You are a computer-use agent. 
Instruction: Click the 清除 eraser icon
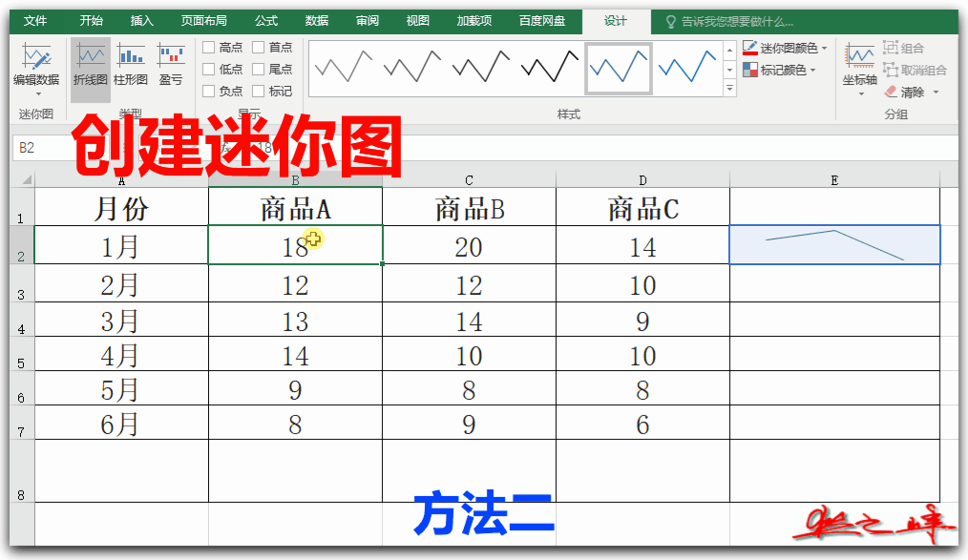click(891, 92)
